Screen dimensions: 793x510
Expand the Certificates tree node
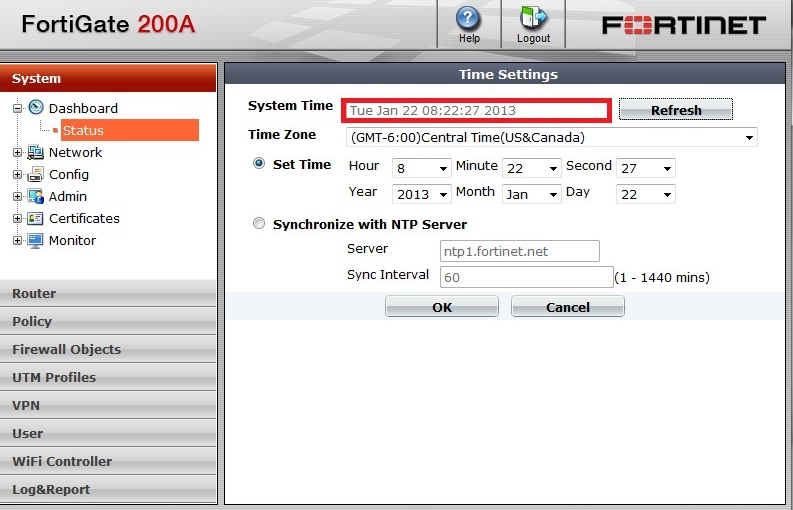point(17,219)
